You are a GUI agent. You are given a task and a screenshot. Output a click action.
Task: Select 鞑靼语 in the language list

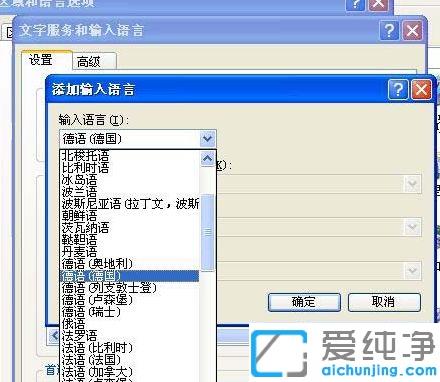[130, 240]
